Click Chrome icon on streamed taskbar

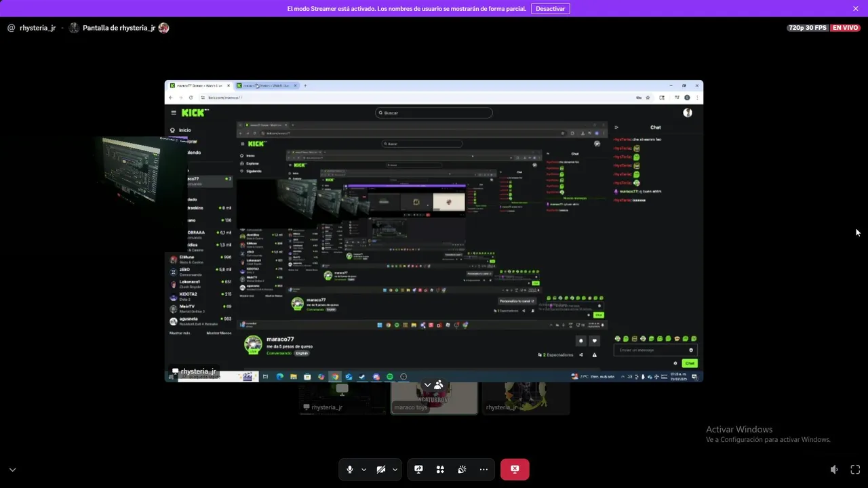click(334, 377)
